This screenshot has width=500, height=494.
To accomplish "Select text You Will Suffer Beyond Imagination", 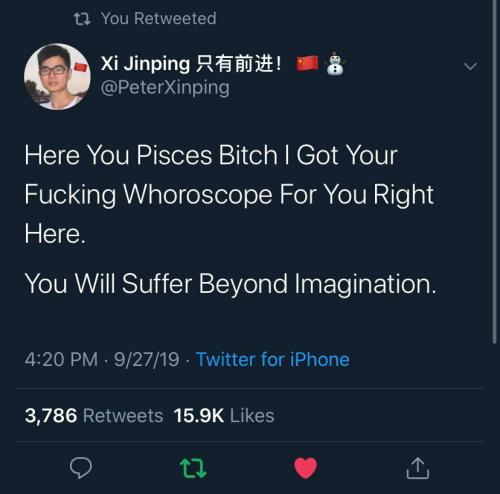I will click(230, 284).
